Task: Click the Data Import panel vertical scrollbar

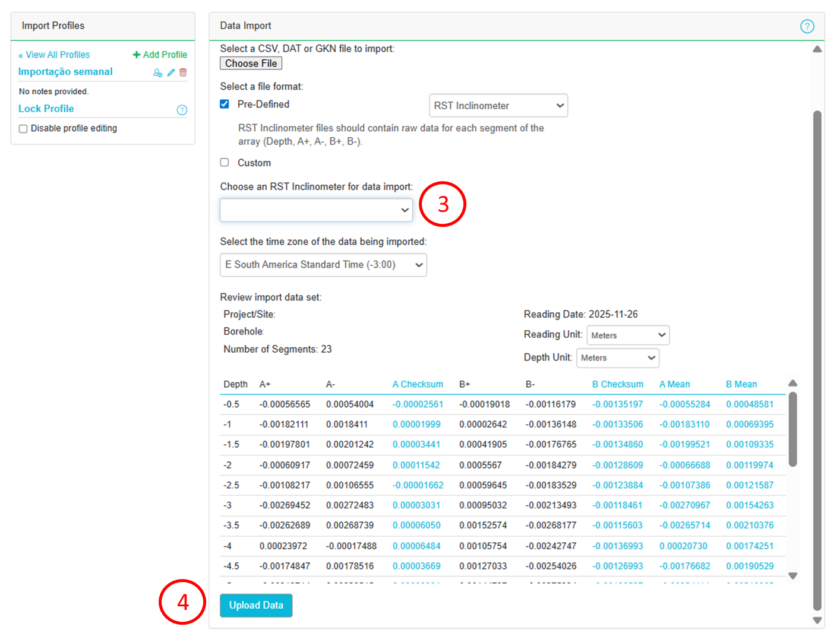Action: pyautogui.click(x=817, y=356)
